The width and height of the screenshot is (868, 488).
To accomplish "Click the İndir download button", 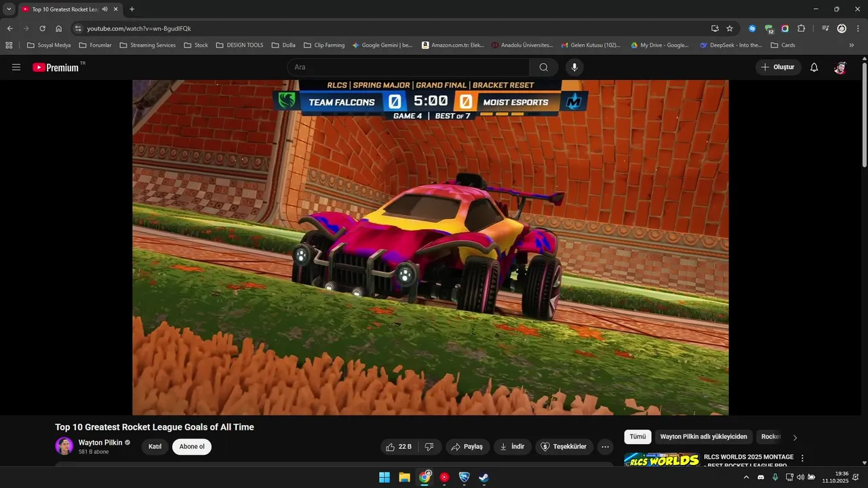I will (x=513, y=447).
